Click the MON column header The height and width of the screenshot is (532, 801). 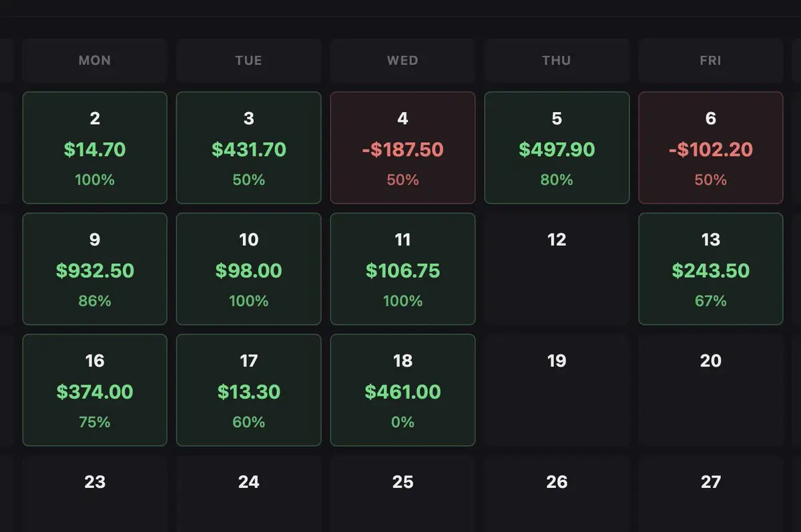(95, 60)
